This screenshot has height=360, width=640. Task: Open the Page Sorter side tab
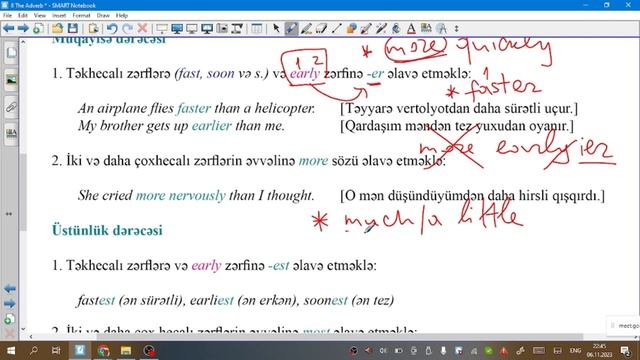coord(11,52)
